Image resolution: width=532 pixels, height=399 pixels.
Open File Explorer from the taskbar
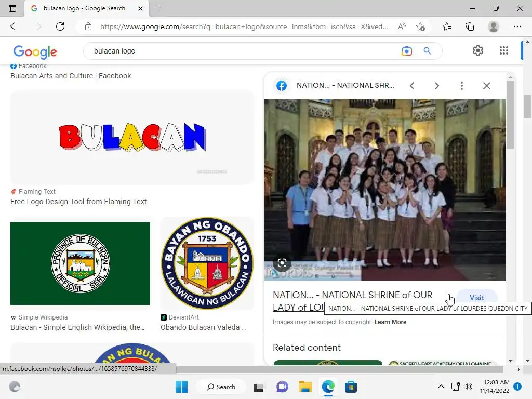pyautogui.click(x=305, y=387)
